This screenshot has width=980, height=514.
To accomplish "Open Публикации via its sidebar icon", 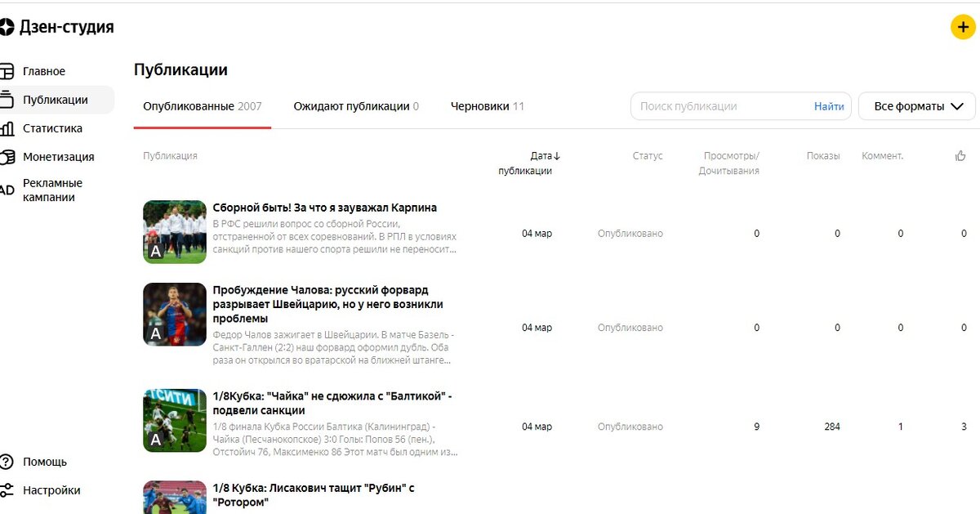I will [7, 99].
